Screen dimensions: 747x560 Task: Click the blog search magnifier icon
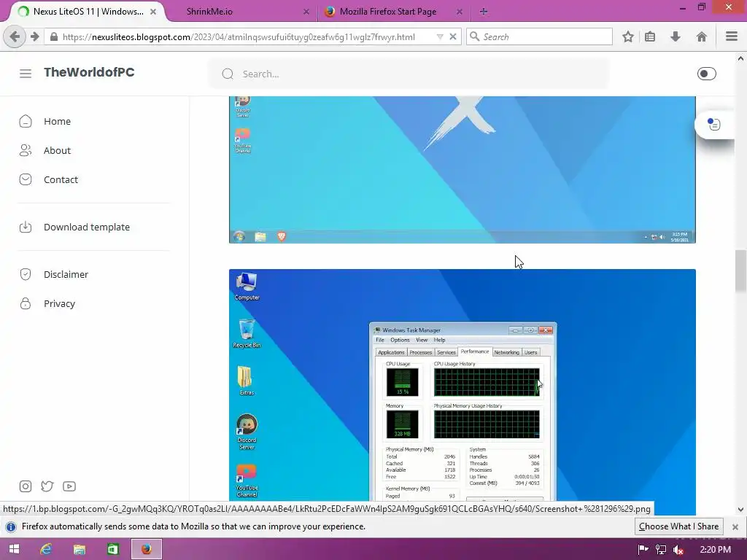pyautogui.click(x=228, y=74)
